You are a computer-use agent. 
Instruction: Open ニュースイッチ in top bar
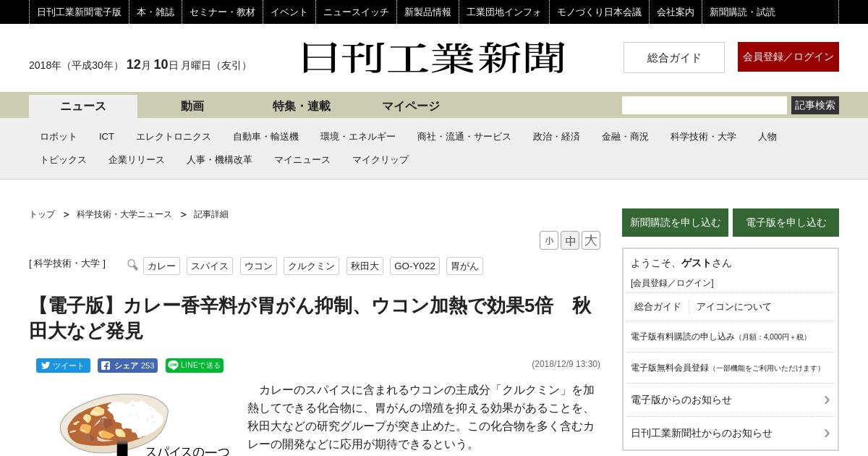[356, 12]
